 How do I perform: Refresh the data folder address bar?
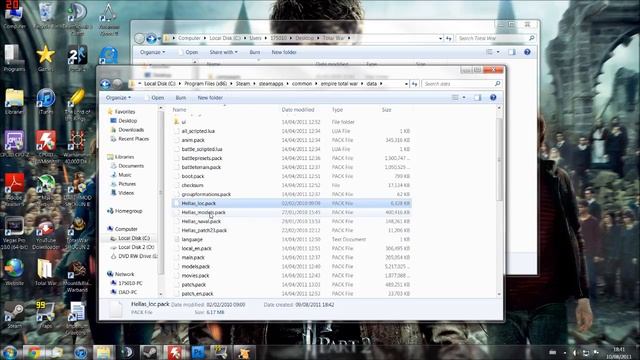[x=415, y=84]
